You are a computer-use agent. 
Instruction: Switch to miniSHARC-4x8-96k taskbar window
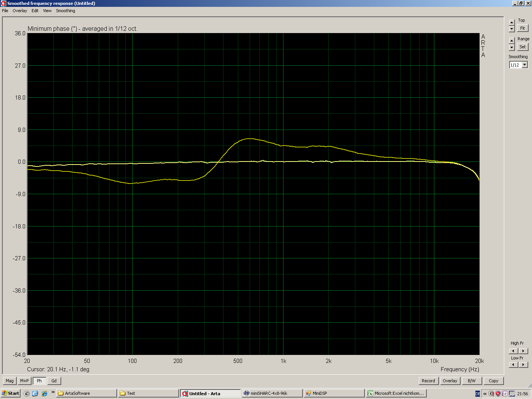(272, 393)
